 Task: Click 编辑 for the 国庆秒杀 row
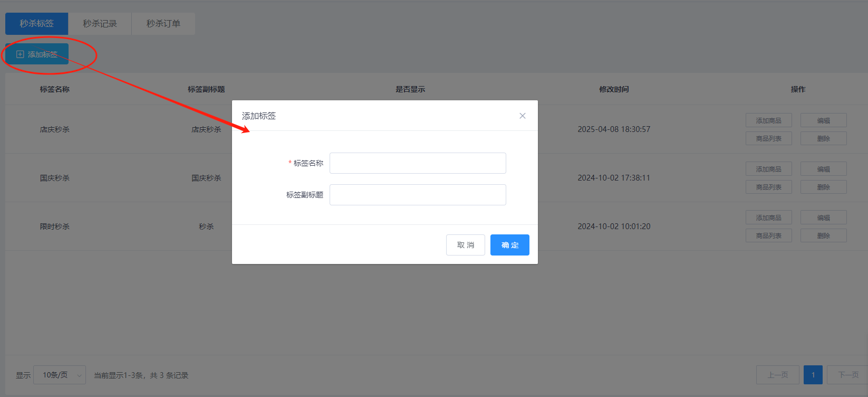tap(823, 169)
